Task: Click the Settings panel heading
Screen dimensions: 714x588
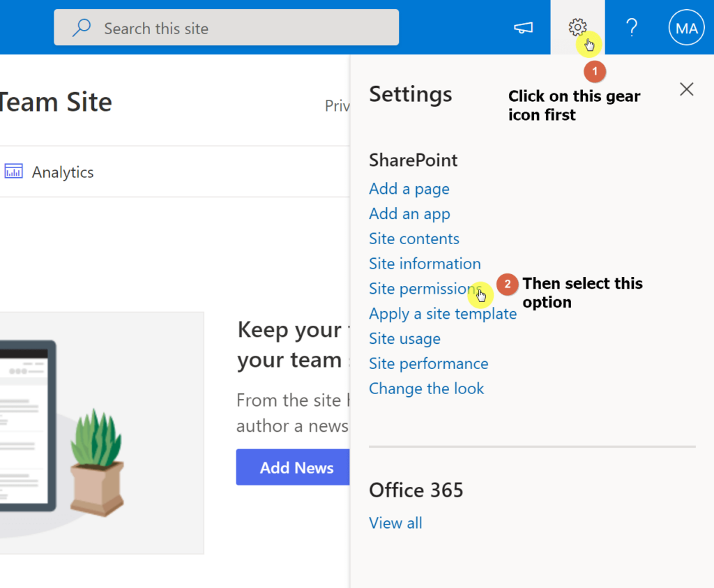Action: 410,94
